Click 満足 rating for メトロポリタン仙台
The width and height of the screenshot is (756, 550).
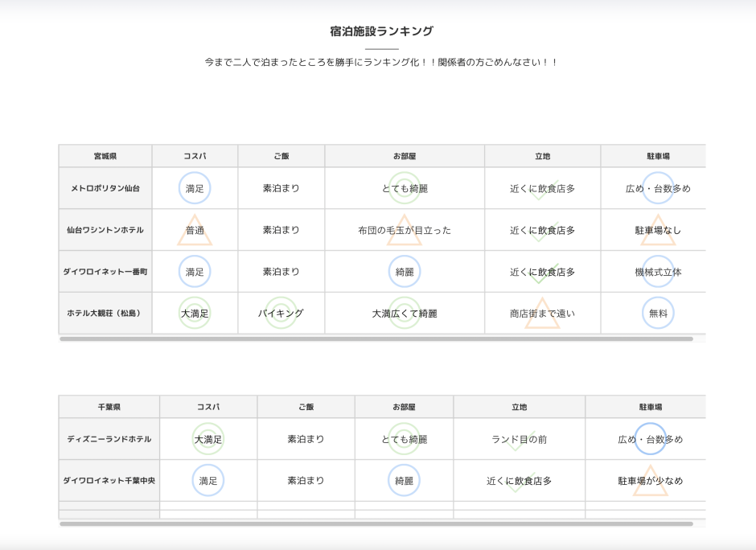(x=195, y=188)
